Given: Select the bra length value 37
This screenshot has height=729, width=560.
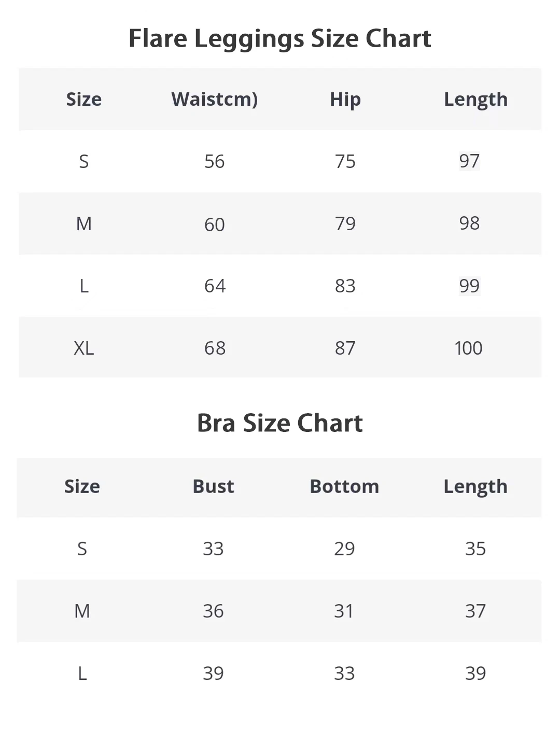Looking at the screenshot, I should click(475, 611).
